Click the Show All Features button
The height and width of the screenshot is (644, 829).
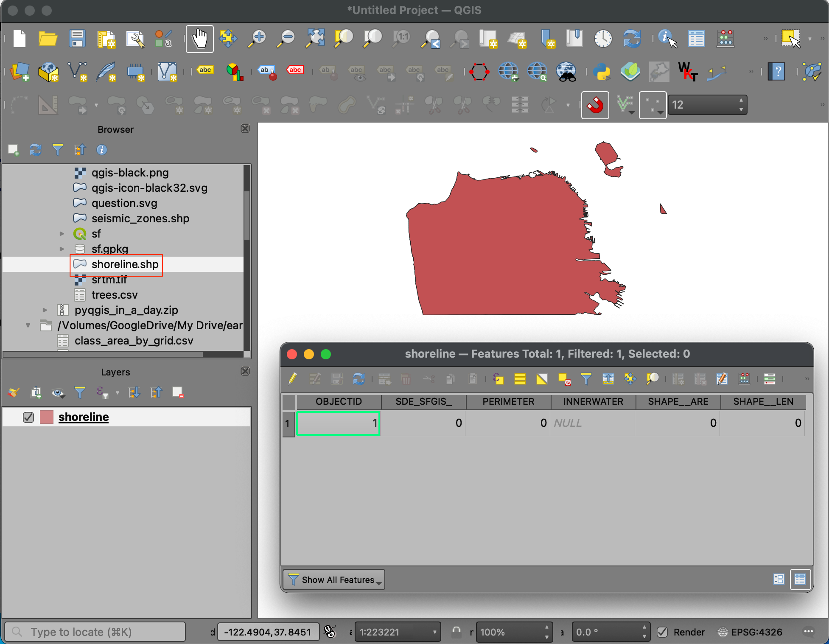click(x=334, y=580)
